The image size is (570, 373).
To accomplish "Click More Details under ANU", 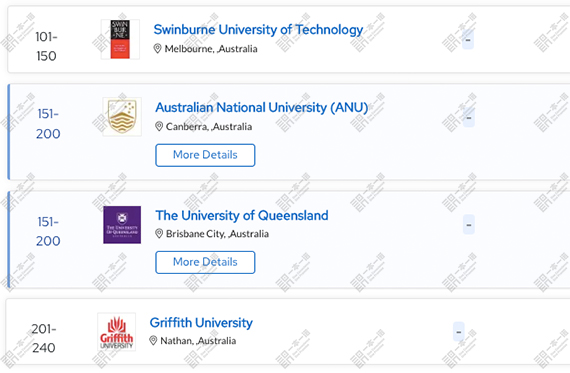I will click(205, 155).
